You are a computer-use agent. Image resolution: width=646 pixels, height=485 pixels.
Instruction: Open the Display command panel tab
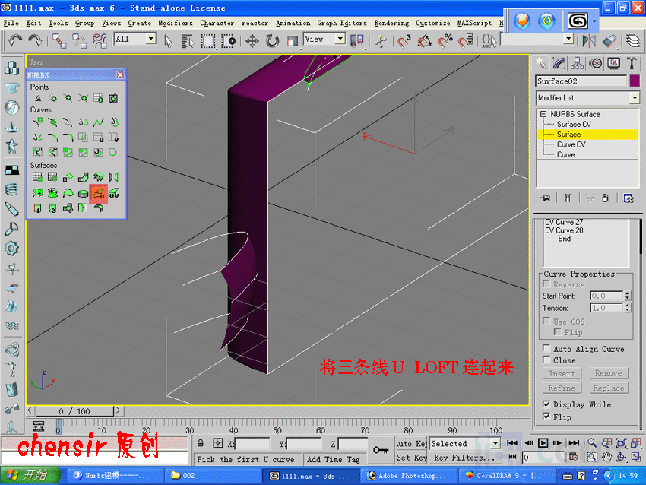613,63
